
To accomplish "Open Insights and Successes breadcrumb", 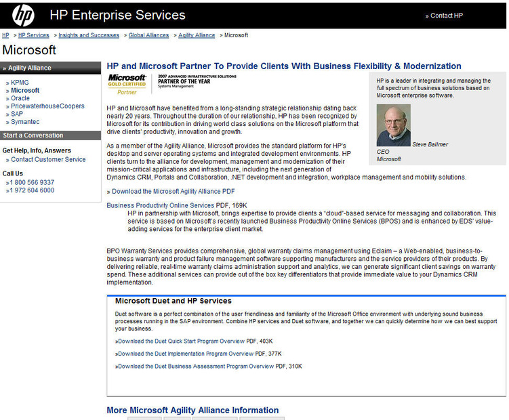I will click(x=89, y=35).
